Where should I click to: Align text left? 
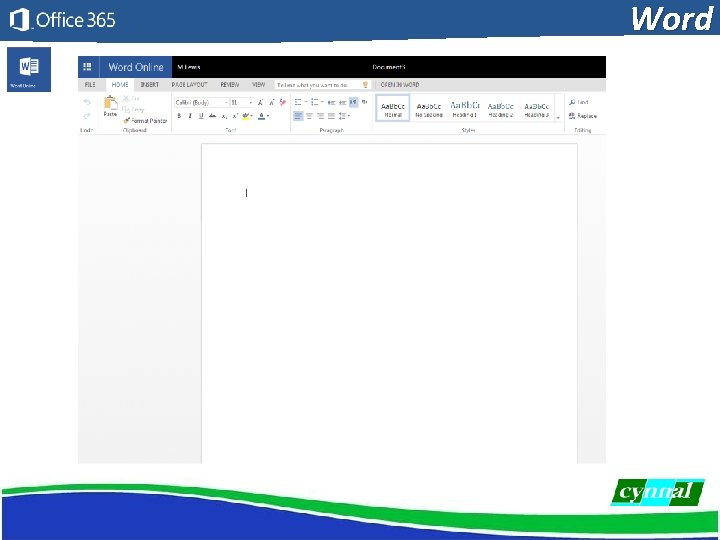(x=298, y=116)
